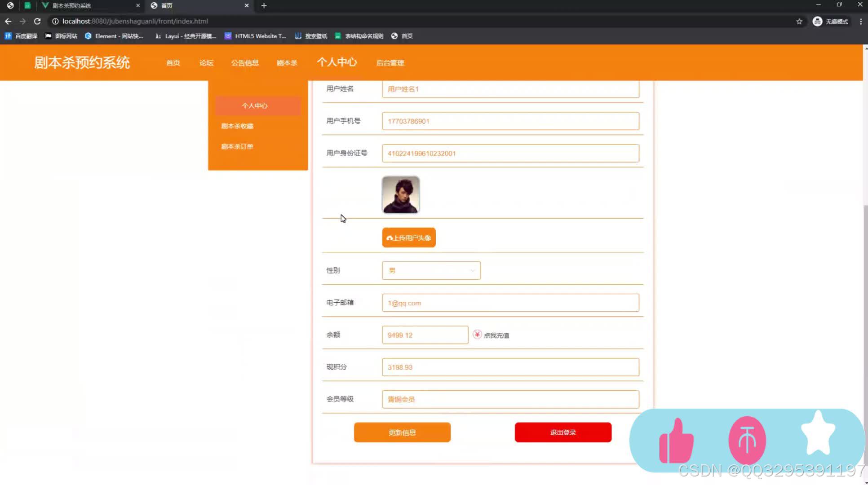Click 更新信息 update button

(x=403, y=432)
